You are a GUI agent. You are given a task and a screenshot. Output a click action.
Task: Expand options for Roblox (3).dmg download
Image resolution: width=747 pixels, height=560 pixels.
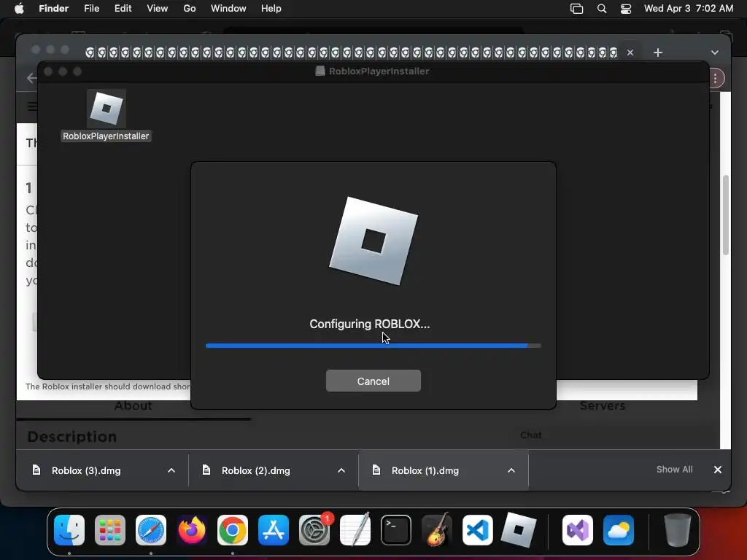[x=171, y=470]
